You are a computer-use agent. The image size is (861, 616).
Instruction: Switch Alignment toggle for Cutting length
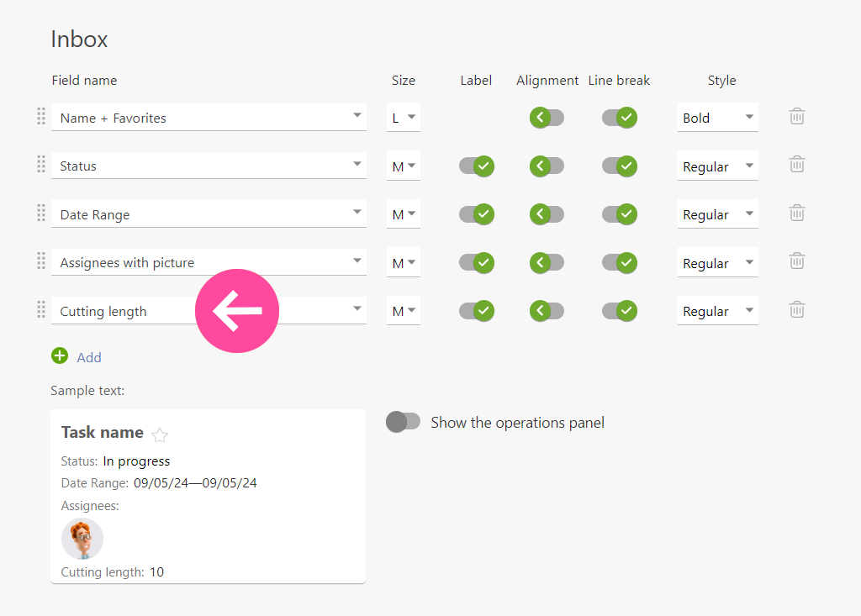[547, 311]
